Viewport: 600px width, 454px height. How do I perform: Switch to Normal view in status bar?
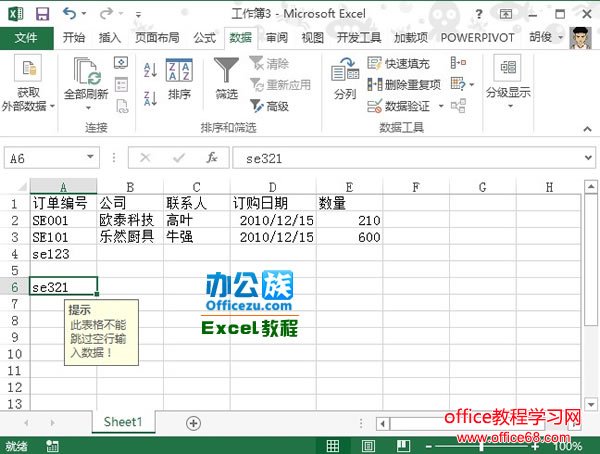pos(333,446)
